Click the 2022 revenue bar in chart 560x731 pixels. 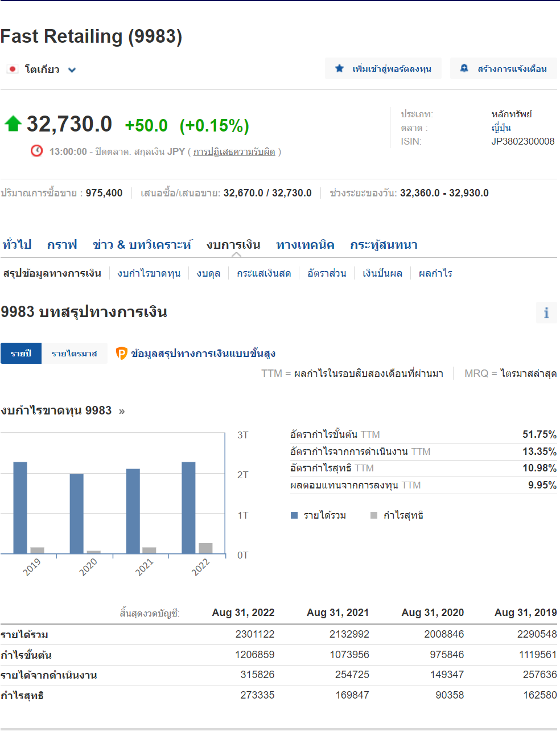pos(188,507)
